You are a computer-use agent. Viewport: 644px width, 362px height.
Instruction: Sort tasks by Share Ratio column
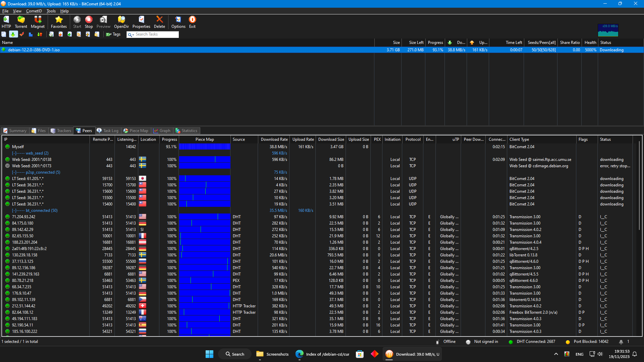(x=570, y=43)
